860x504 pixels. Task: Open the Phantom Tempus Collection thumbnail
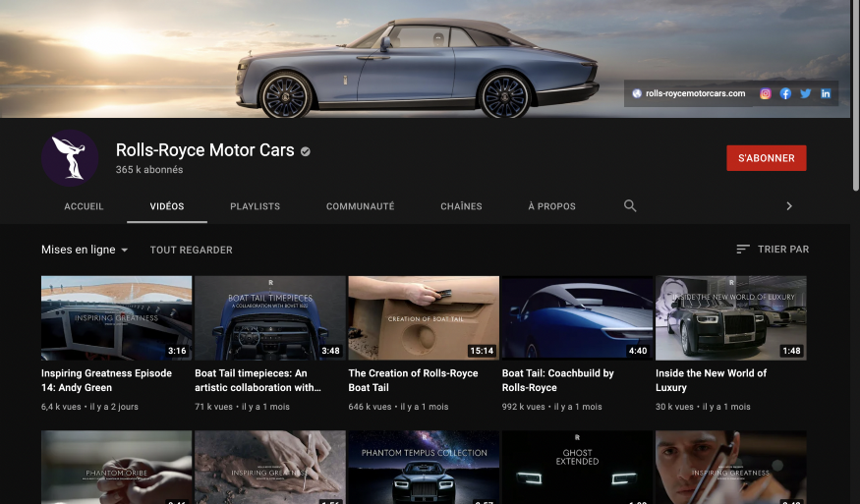coord(424,468)
